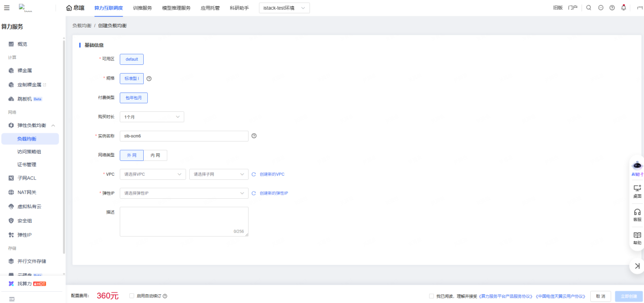The image size is (644, 303).
Task: Open 访问策略组 in the sidebar
Action: click(29, 152)
